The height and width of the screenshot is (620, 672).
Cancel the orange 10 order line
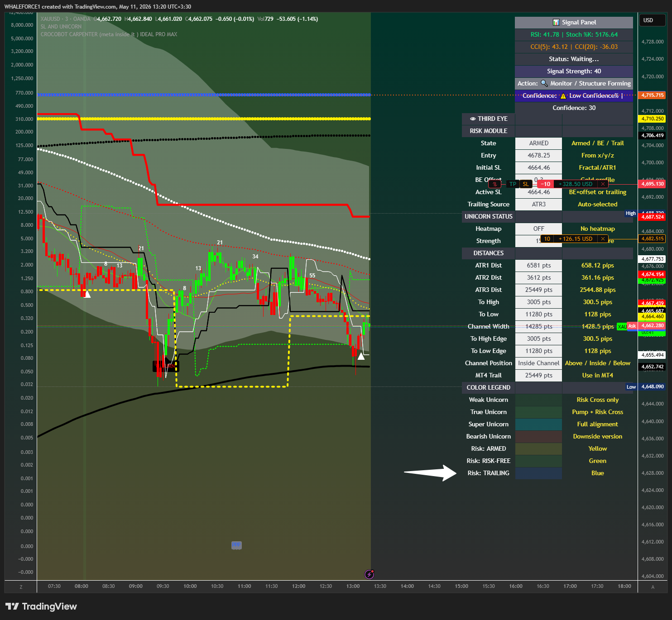click(x=603, y=239)
